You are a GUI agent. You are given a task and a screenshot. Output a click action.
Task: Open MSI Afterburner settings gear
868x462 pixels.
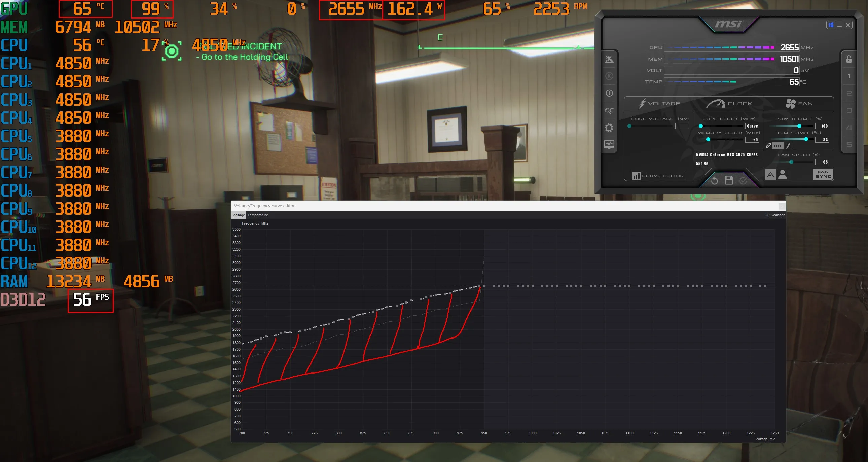[x=609, y=128]
